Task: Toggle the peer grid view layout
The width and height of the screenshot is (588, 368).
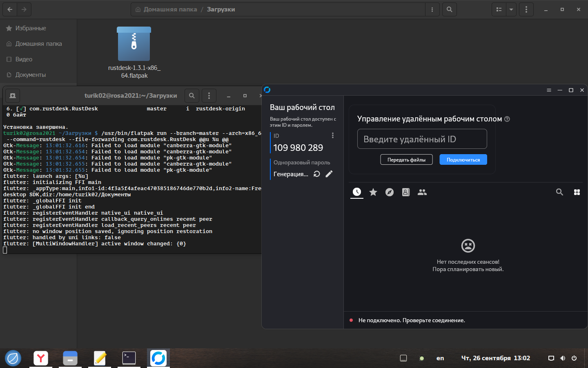Action: coord(577,192)
